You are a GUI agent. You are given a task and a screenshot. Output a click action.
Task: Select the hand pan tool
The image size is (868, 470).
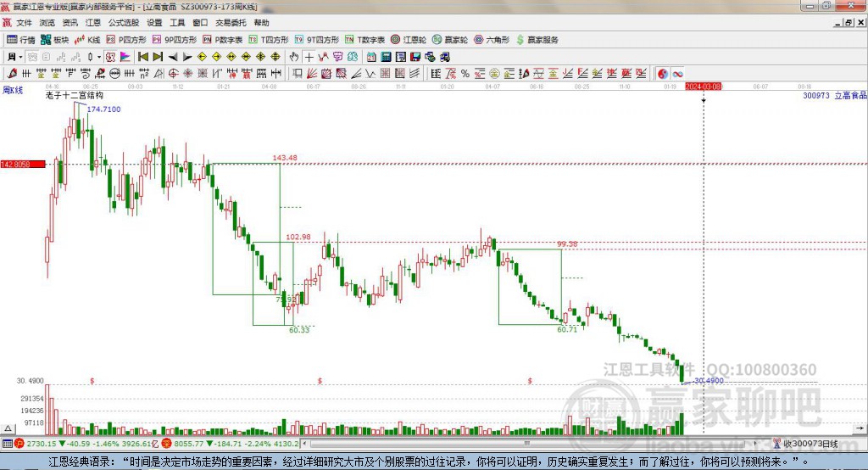294,57
